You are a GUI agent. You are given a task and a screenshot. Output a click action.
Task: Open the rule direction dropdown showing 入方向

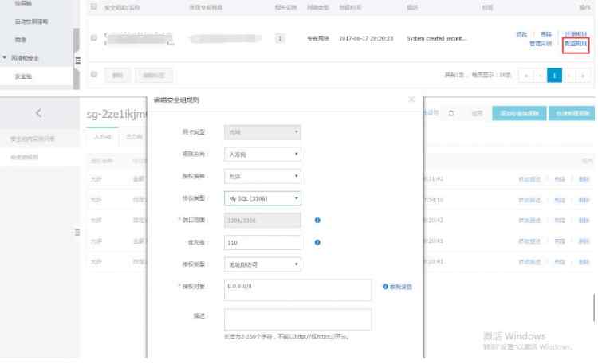pyautogui.click(x=262, y=154)
